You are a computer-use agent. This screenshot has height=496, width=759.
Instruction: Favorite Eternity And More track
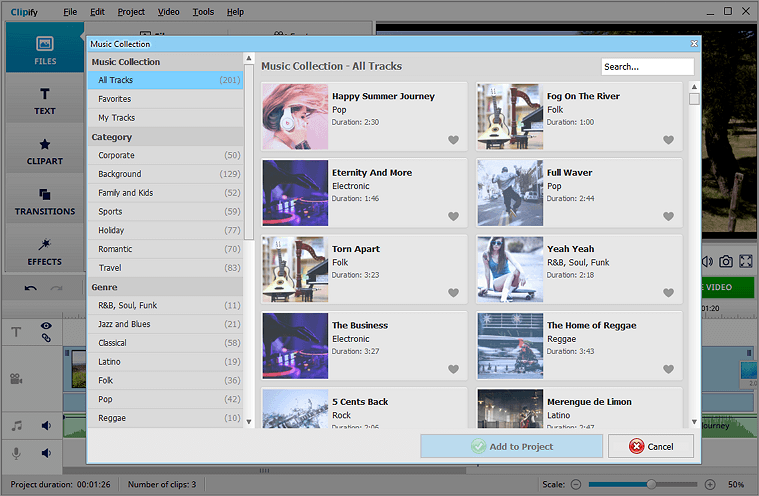[453, 216]
